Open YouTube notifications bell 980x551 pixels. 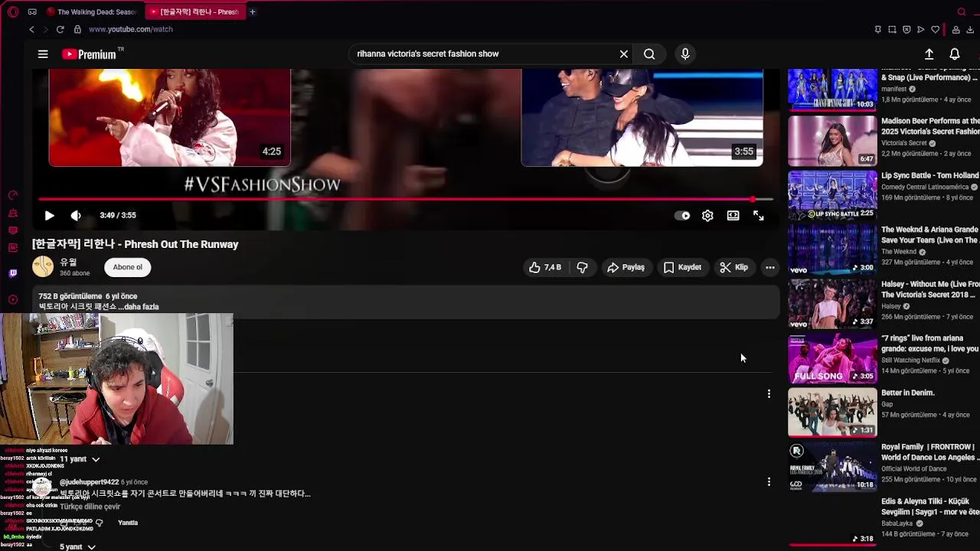tap(955, 54)
